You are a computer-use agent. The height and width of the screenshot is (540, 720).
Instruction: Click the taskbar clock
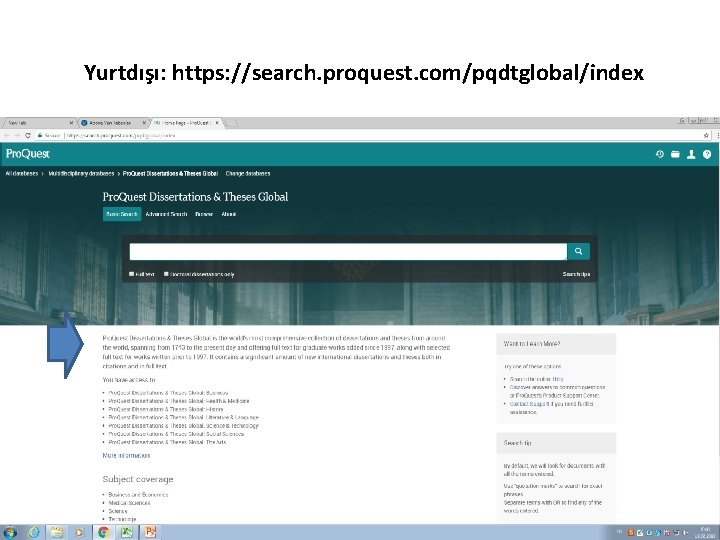[705, 533]
